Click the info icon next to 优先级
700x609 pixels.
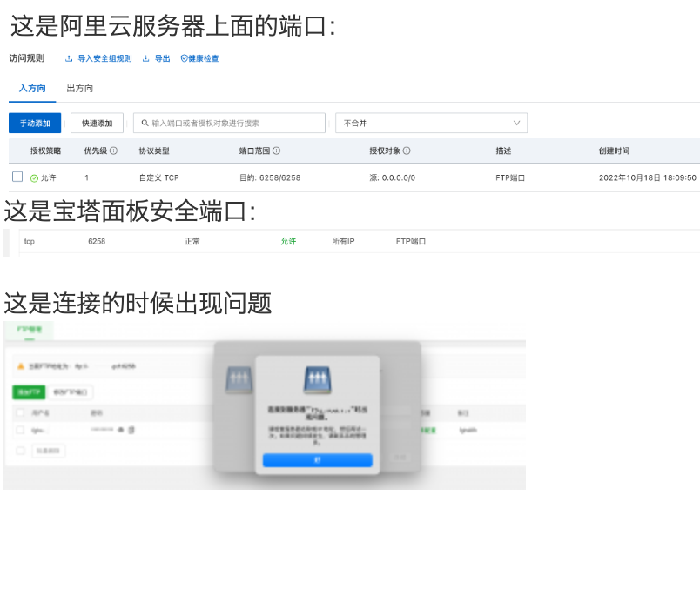113,151
